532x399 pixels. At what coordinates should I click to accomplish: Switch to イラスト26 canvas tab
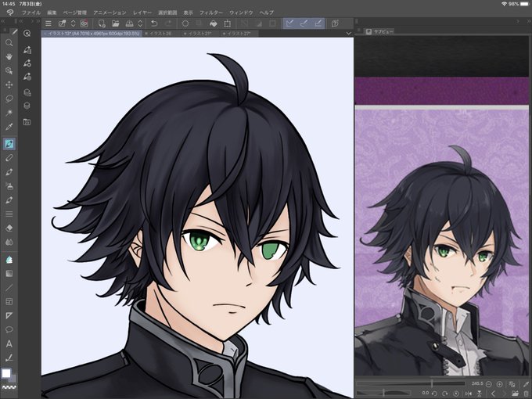(160, 33)
